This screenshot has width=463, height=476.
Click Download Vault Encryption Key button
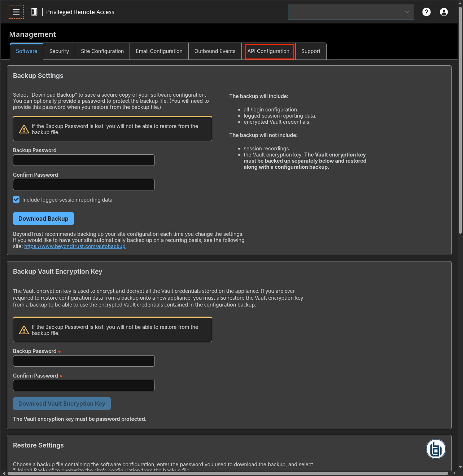[62, 404]
